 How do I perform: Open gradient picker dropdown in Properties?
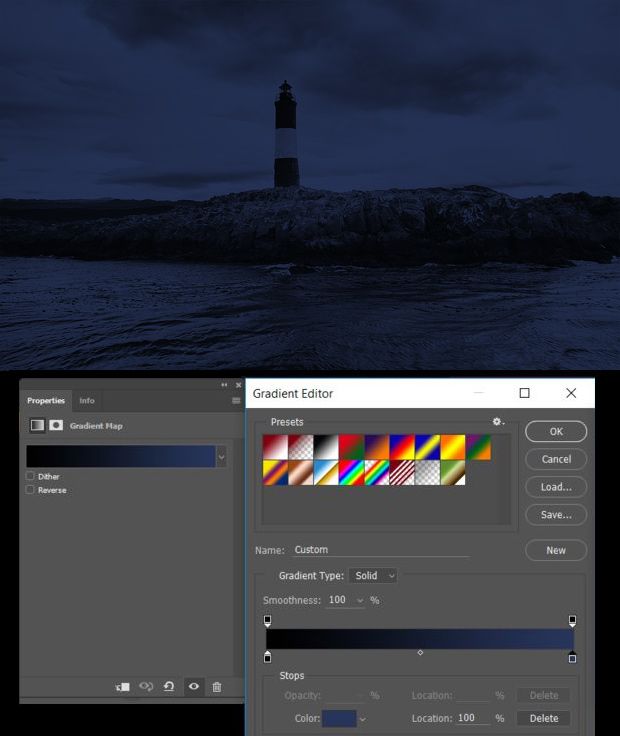(x=222, y=456)
